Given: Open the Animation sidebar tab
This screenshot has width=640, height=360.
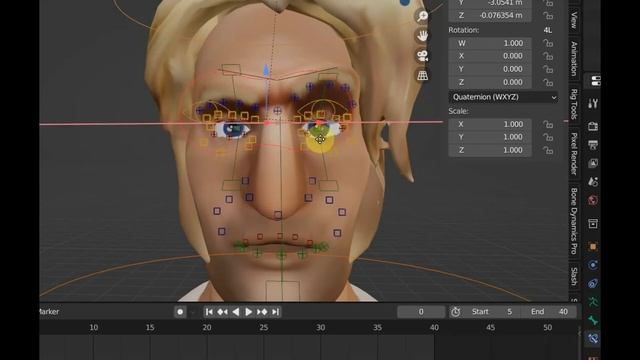Looking at the screenshot, I should click(574, 58).
